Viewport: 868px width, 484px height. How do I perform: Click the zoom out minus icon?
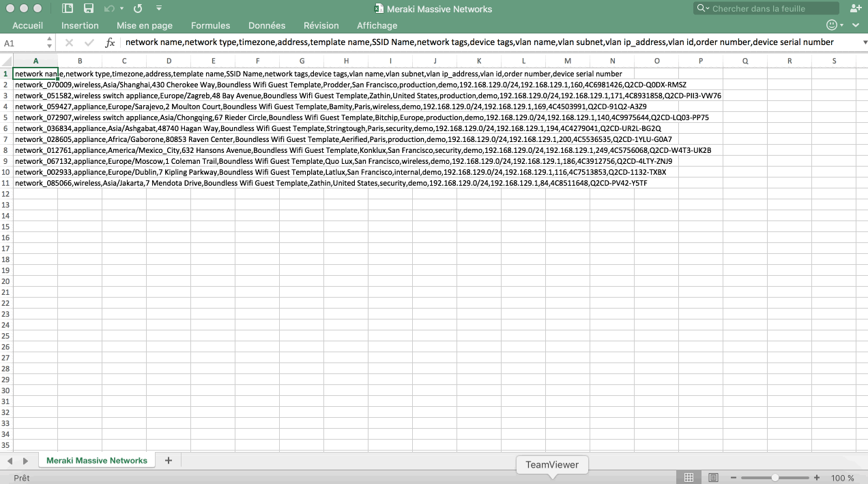tap(734, 478)
